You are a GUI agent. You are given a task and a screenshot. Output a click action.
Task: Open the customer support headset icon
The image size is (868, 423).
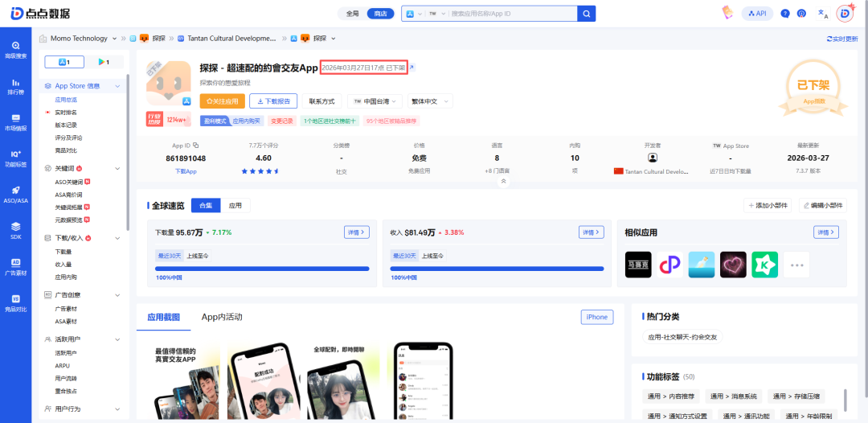click(x=801, y=14)
